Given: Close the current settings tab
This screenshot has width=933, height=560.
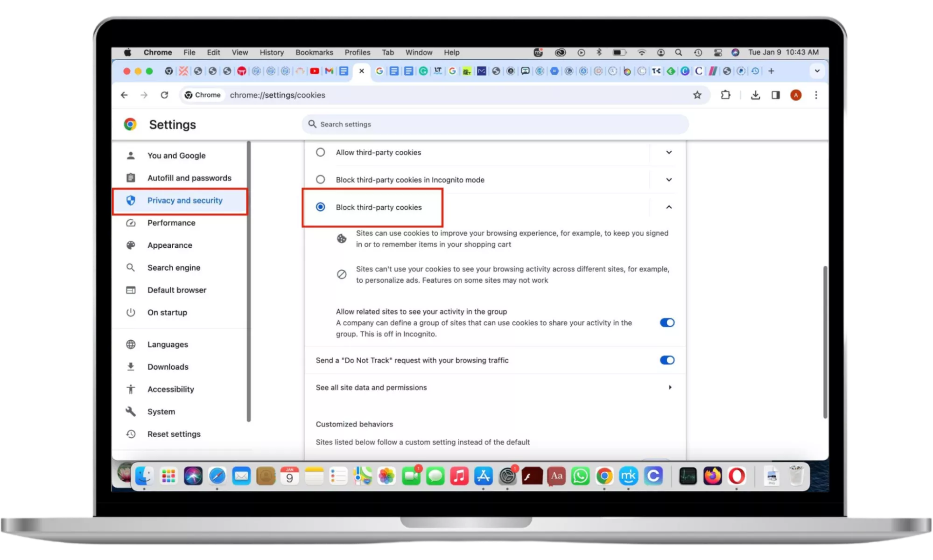Looking at the screenshot, I should click(361, 71).
